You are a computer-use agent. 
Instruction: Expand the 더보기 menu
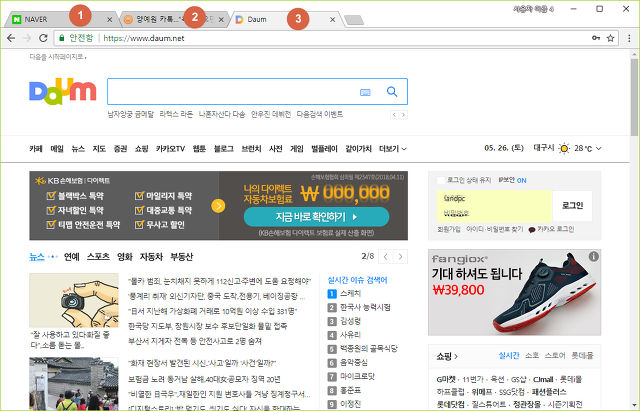393,149
